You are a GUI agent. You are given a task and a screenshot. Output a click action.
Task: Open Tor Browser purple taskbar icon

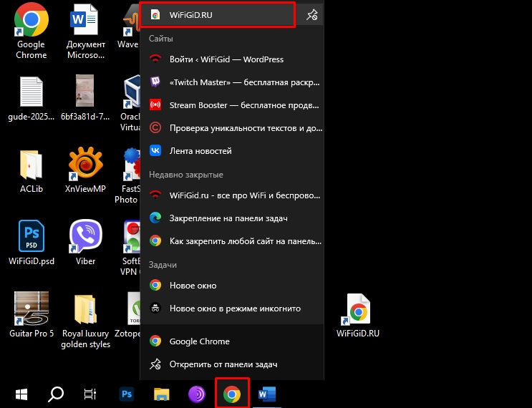pyautogui.click(x=197, y=394)
